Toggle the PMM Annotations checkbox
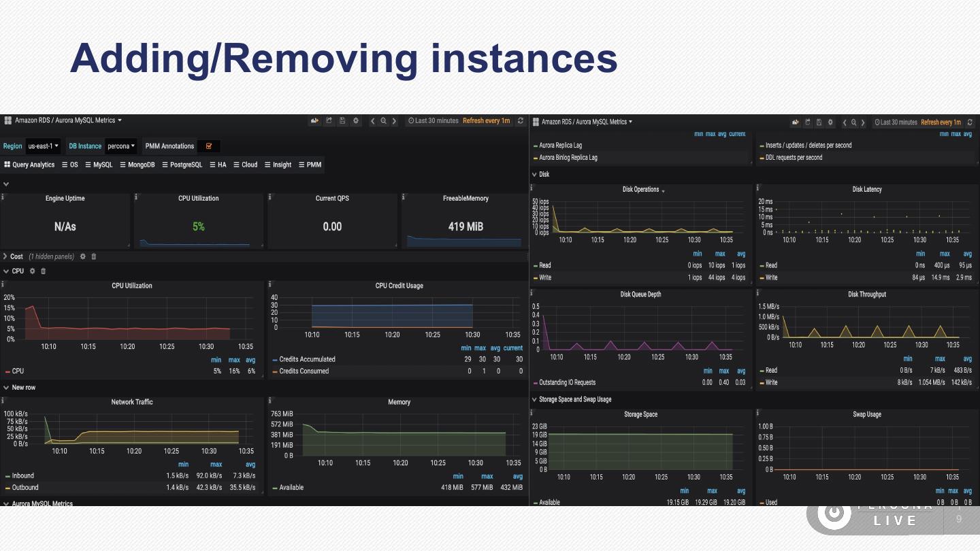Viewport: 980px width, 551px height. [209, 146]
